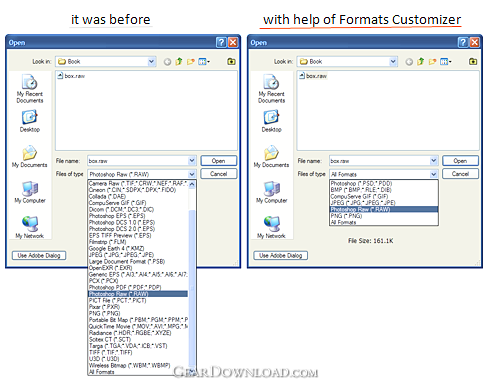The image size is (490, 380).
Task: Expand File name dropdown arrow in left dialog
Action: (x=192, y=161)
